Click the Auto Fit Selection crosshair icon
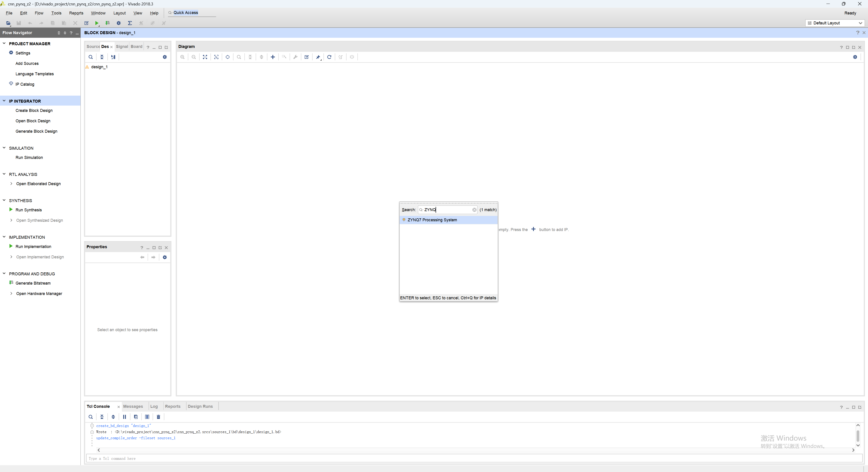This screenshot has width=868, height=472. [x=227, y=57]
